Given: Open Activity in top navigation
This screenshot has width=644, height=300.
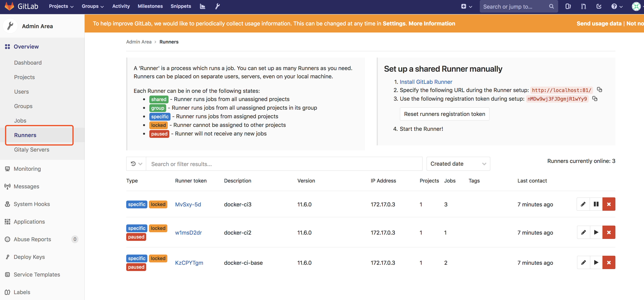Looking at the screenshot, I should pyautogui.click(x=121, y=6).
